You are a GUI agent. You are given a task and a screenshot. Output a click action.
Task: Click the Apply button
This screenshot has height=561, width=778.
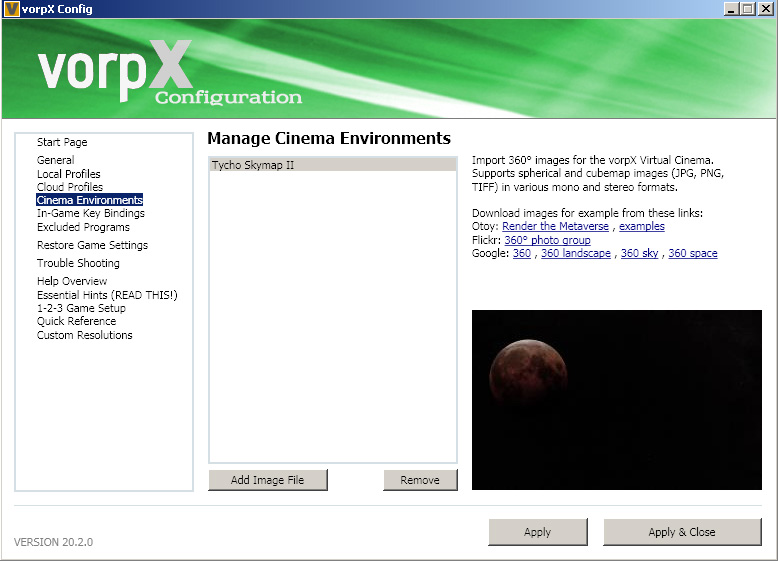(x=538, y=532)
